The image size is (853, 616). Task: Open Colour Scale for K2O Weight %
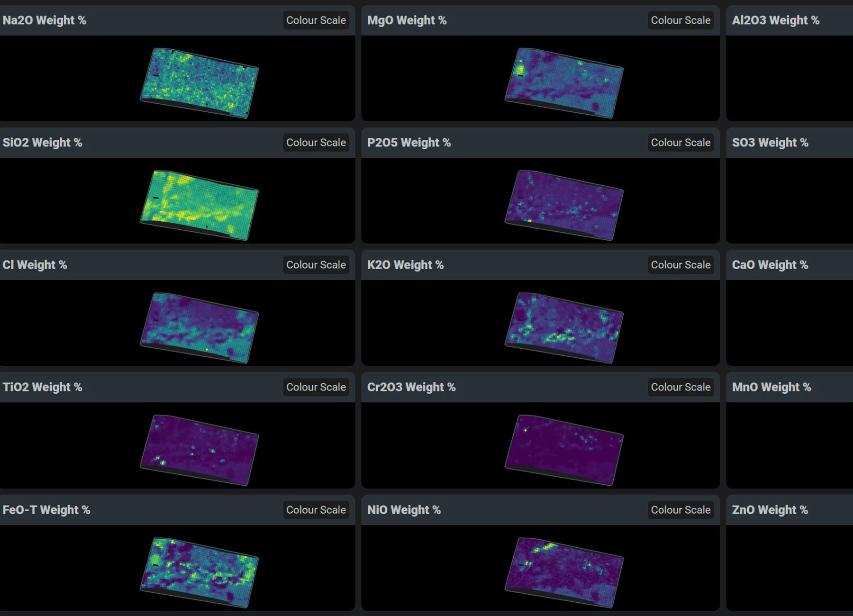point(680,265)
